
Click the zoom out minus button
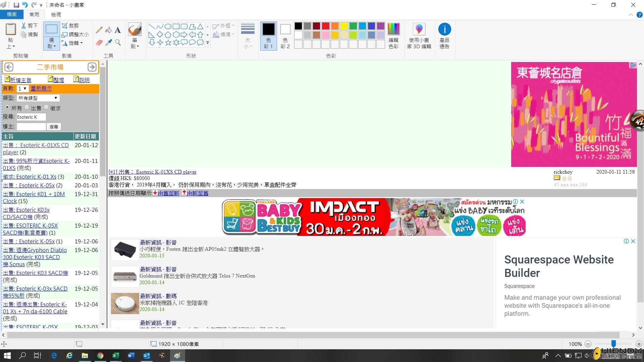pos(588,344)
